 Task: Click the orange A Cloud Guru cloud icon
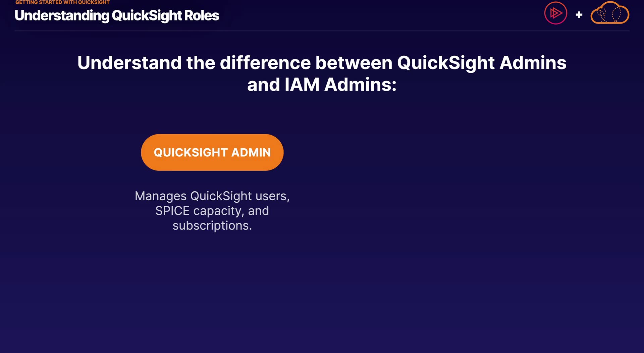pos(609,14)
